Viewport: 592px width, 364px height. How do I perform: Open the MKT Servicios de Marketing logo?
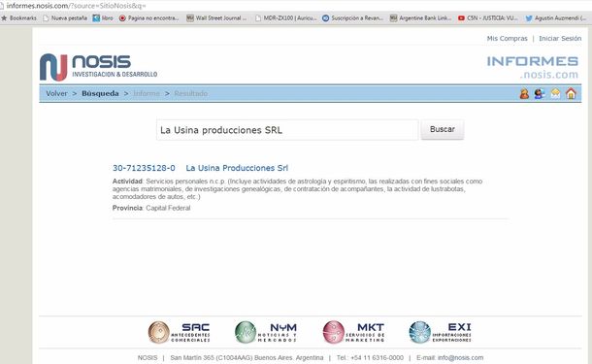tap(354, 332)
